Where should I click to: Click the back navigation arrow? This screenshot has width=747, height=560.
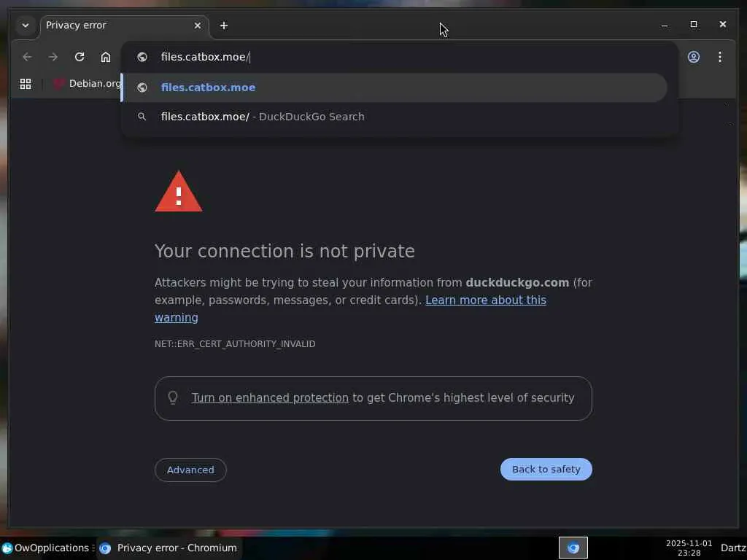pyautogui.click(x=27, y=57)
